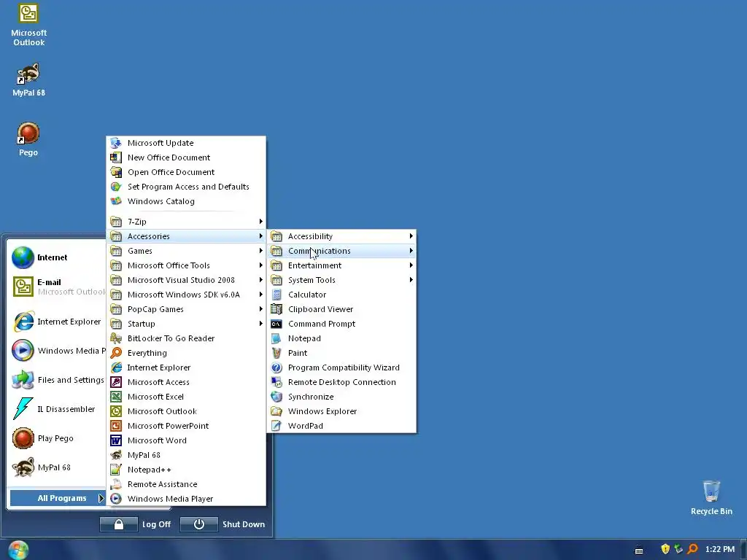The image size is (747, 560).
Task: Launch Command Prompt from Accessories
Action: click(341, 324)
